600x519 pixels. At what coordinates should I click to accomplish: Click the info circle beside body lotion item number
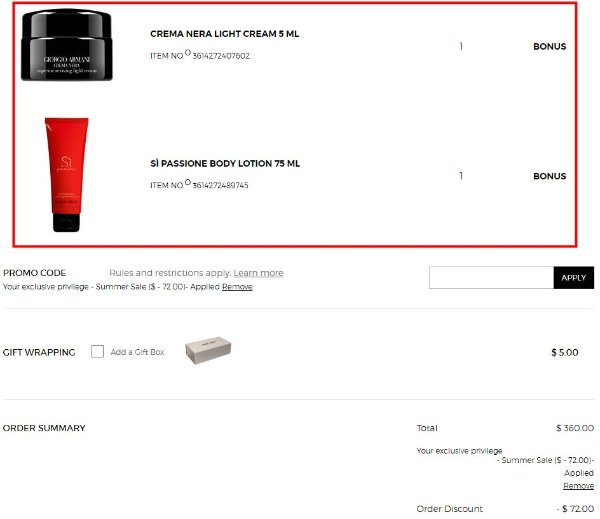pos(188,182)
